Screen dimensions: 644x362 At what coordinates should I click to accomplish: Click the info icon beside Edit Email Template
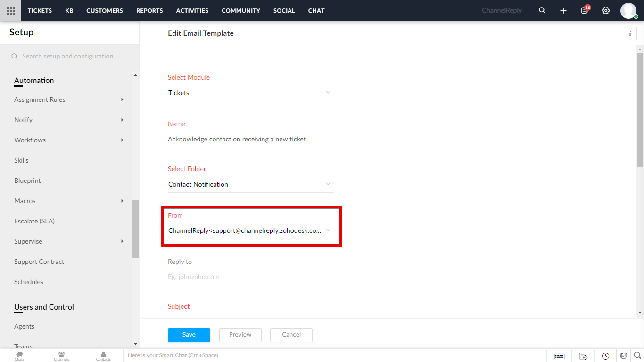coord(630,33)
